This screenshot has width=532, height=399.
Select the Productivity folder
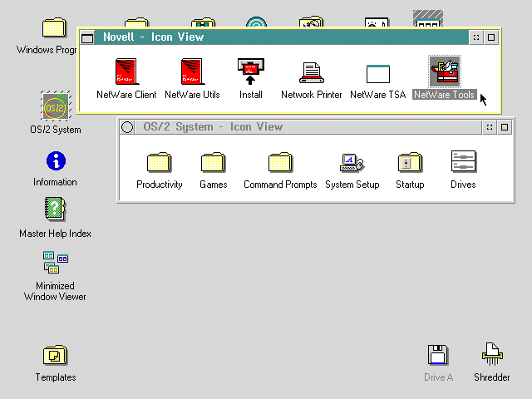(159, 162)
